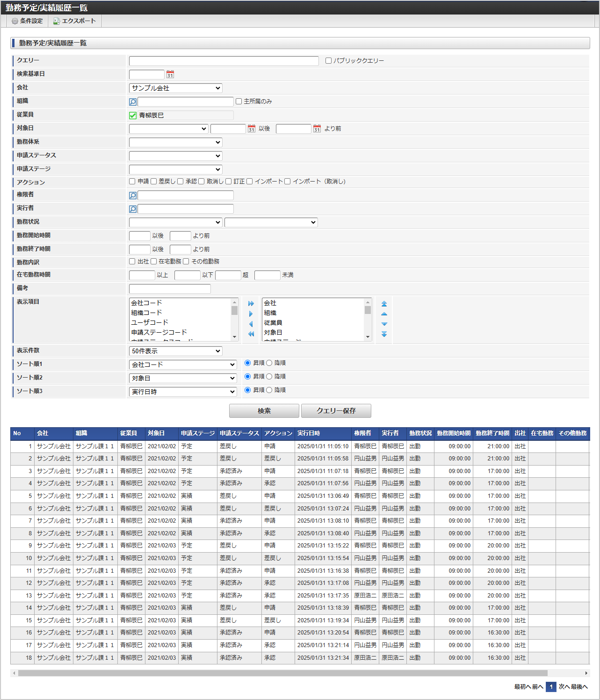The image size is (600, 700).
Task: Click the 権限者 search magnifier icon
Action: coord(133,196)
